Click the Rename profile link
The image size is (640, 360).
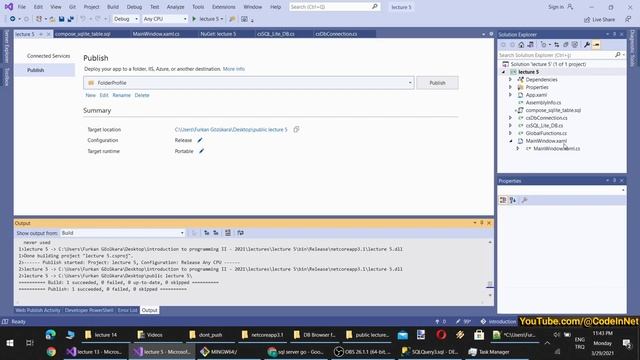pyautogui.click(x=122, y=95)
